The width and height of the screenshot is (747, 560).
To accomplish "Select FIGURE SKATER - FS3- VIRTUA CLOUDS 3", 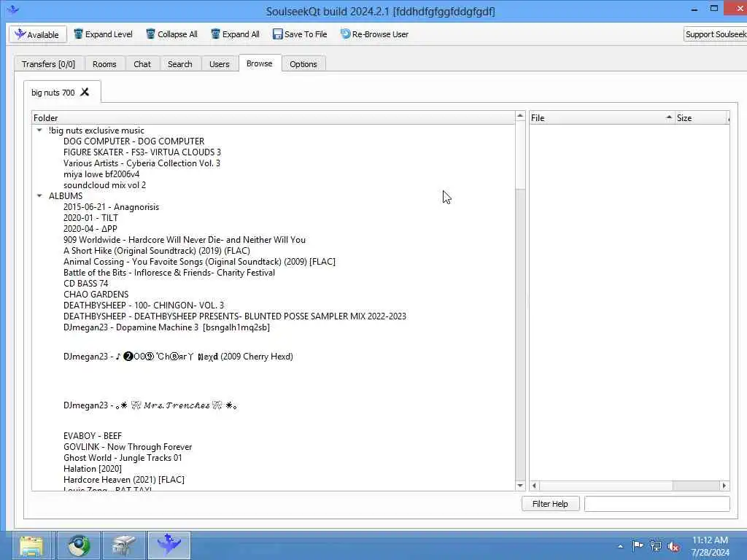I will coord(142,152).
